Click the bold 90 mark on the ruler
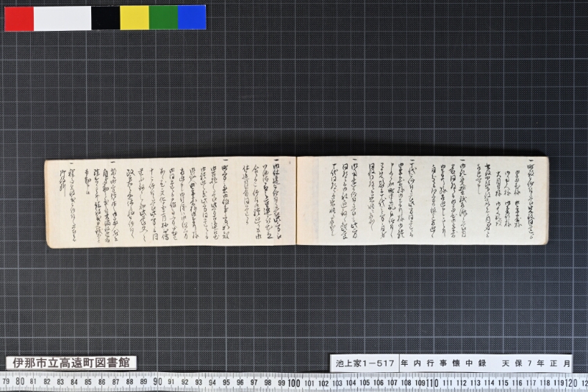Image resolution: width=588 pixels, height=392 pixels. click(157, 382)
